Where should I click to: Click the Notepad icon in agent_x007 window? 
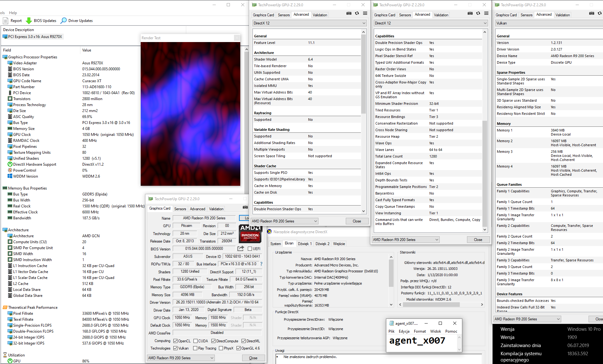[391, 323]
